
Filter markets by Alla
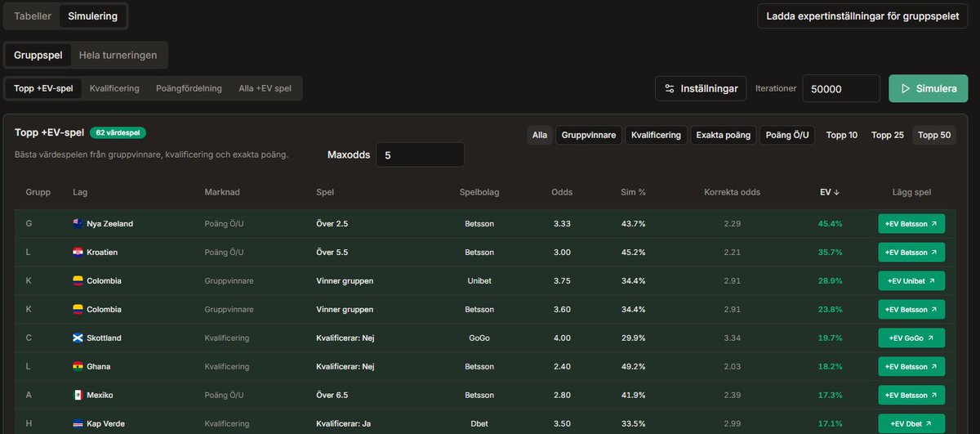click(540, 135)
